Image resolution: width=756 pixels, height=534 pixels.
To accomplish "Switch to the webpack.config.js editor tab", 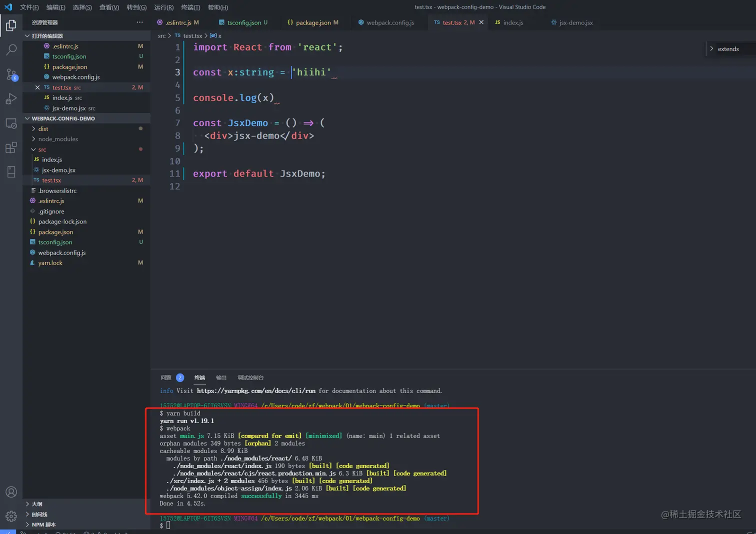I will [390, 22].
